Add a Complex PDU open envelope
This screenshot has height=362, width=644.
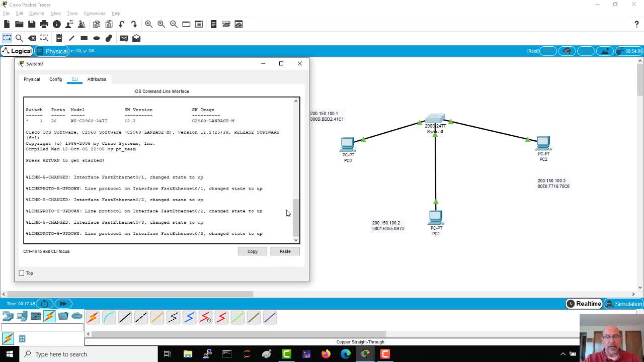tap(136, 38)
